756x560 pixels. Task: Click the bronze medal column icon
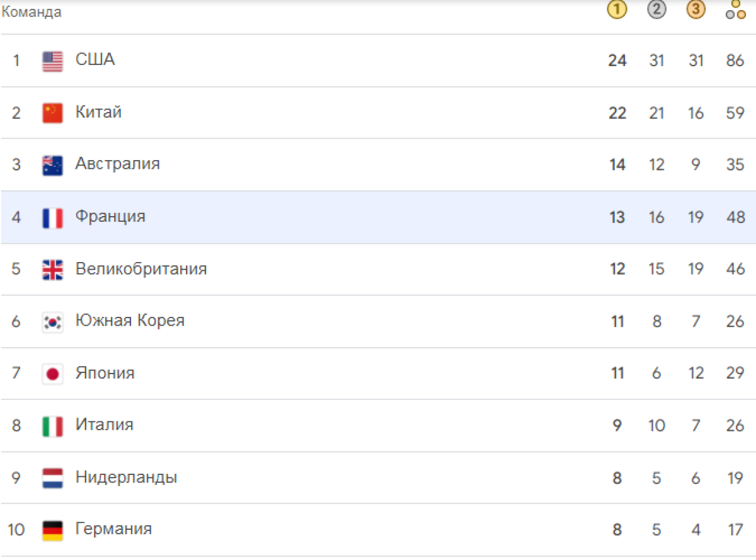[696, 9]
